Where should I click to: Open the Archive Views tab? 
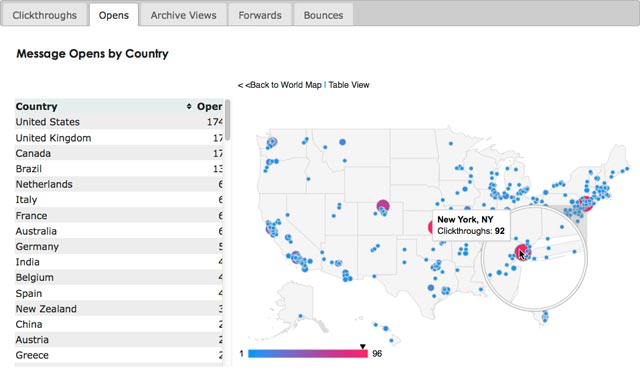(183, 15)
